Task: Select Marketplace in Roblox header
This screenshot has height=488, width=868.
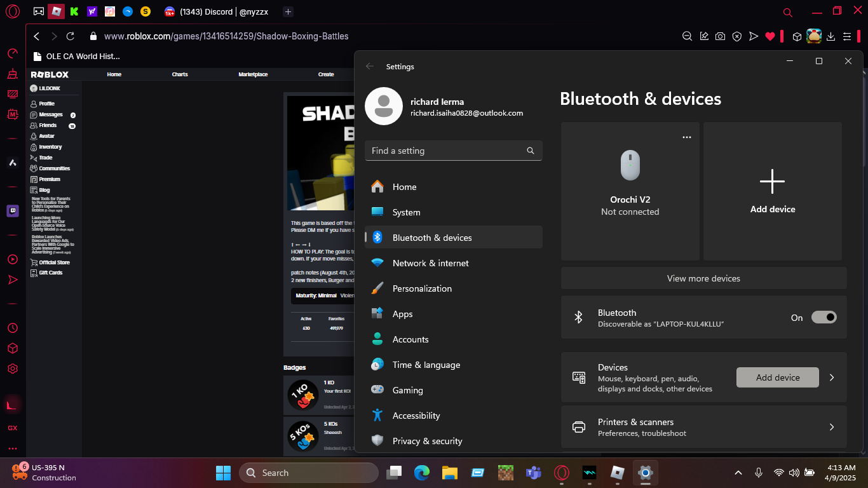Action: 253,74
